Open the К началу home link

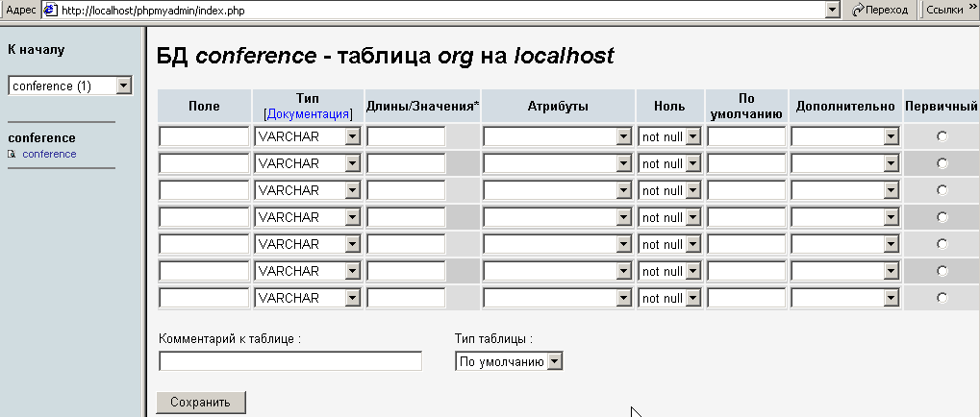37,49
